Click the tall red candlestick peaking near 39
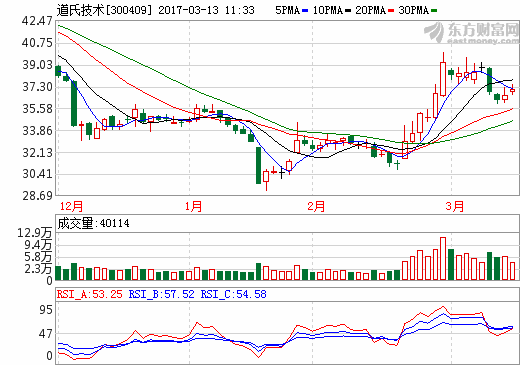 coord(443,79)
